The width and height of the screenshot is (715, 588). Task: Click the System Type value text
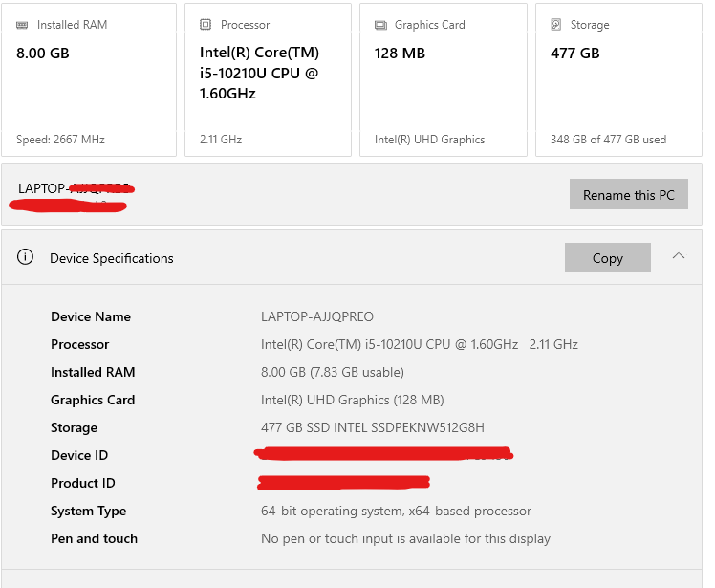click(x=396, y=511)
